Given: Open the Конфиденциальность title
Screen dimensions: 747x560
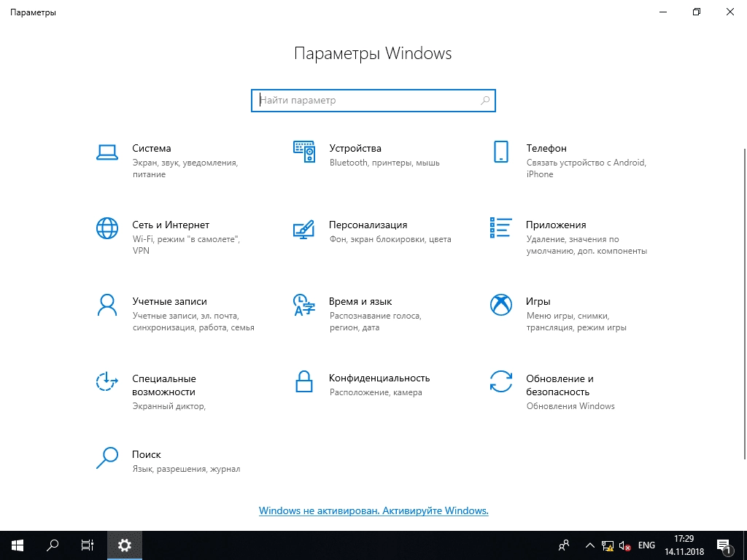Looking at the screenshot, I should (x=379, y=378).
